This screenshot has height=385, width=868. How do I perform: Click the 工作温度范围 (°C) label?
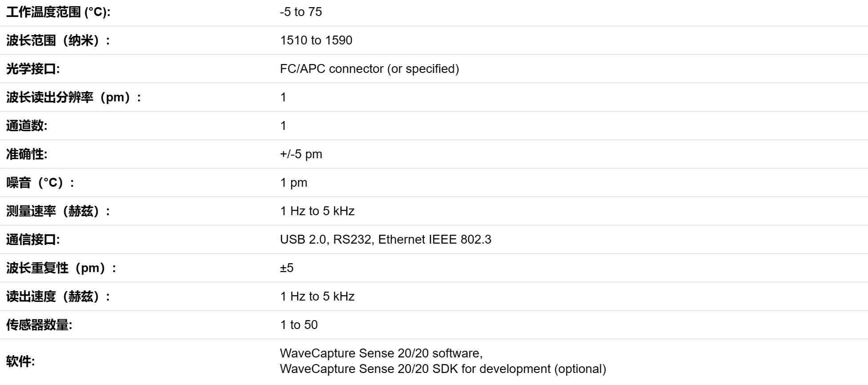58,12
